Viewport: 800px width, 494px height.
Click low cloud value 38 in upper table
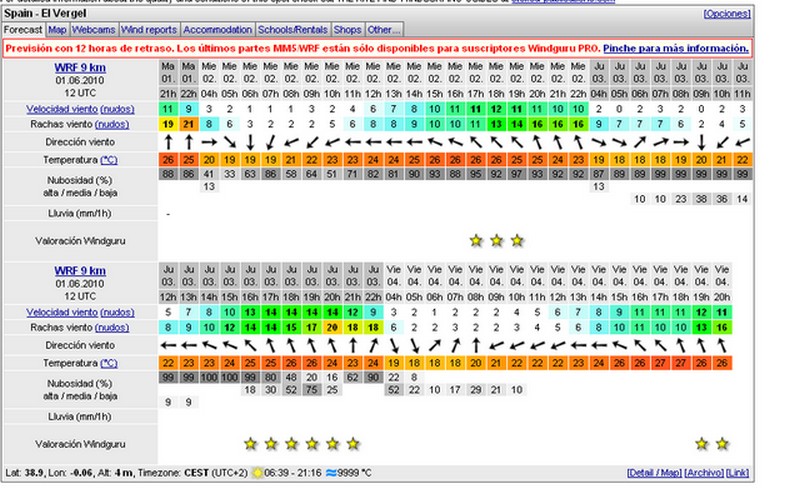702,199
